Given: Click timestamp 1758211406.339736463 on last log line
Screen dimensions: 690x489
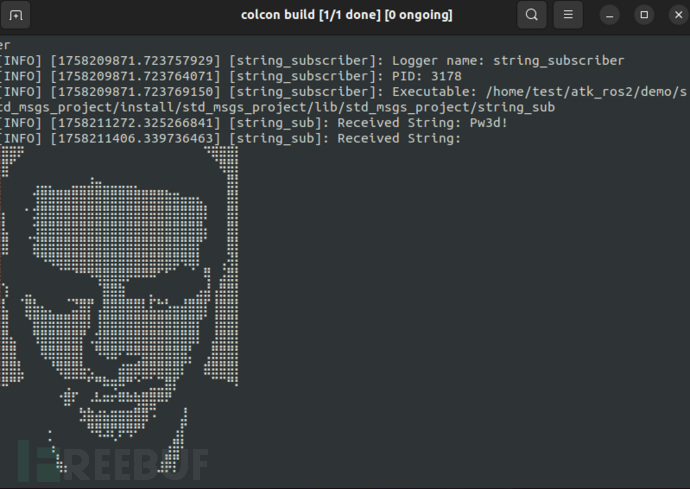Looking at the screenshot, I should coord(136,139).
